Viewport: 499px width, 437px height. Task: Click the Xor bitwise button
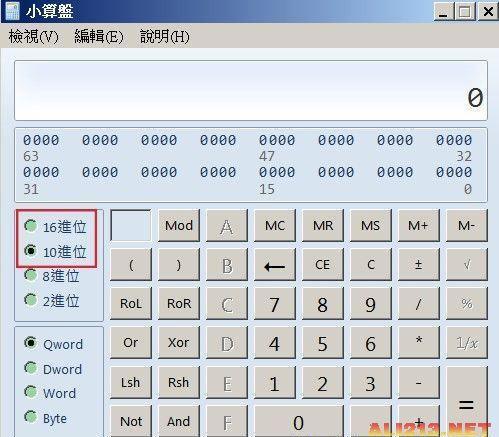[x=179, y=343]
